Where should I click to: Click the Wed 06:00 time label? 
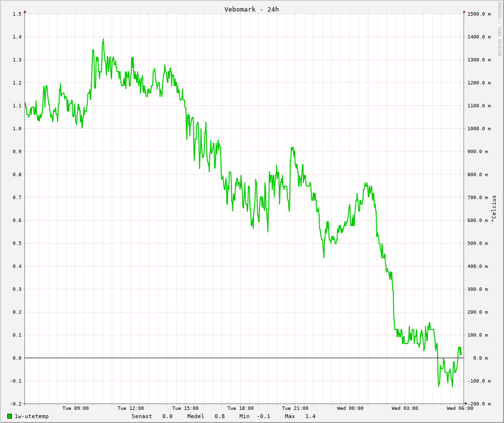point(460,408)
